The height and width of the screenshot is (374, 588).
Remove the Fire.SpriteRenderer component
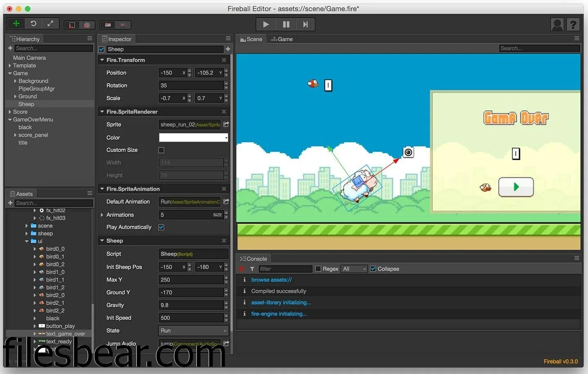pos(224,112)
